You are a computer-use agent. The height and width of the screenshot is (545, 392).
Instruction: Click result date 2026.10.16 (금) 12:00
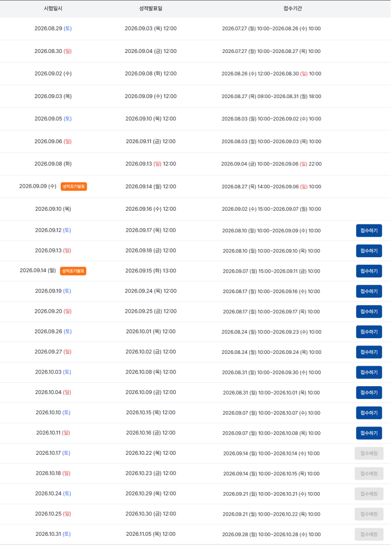pos(150,433)
